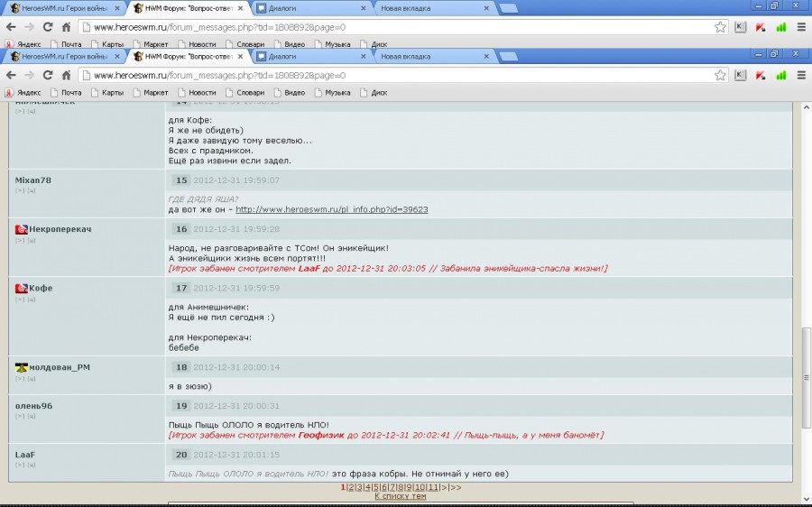
Task: Click the К списку тем link
Action: pyautogui.click(x=401, y=496)
